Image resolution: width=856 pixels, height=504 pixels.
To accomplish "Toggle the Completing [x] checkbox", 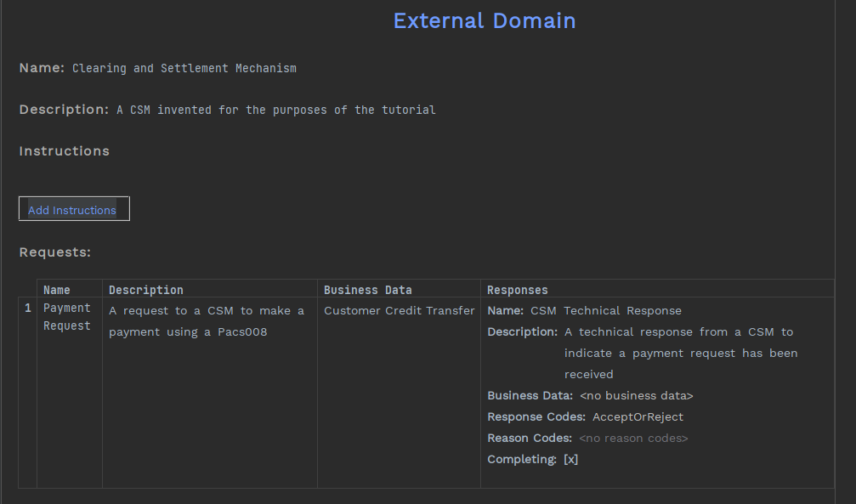I will pyautogui.click(x=570, y=460).
